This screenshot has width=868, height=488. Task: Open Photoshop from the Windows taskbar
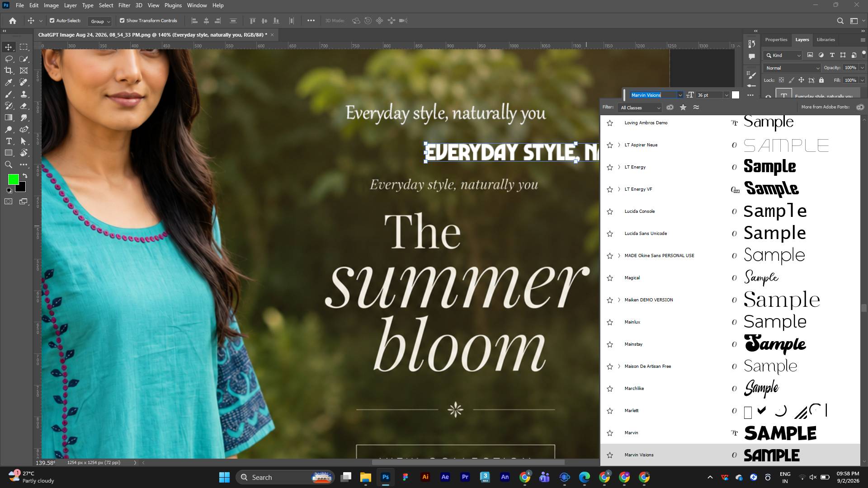(x=385, y=477)
